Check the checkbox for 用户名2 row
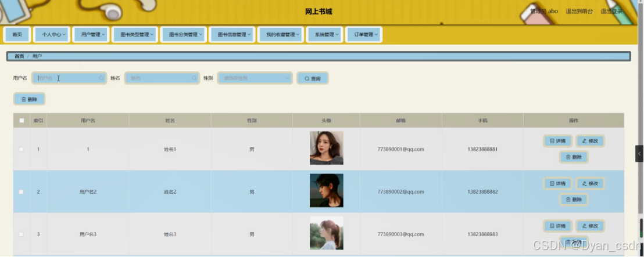The image size is (644, 257). pyautogui.click(x=22, y=192)
